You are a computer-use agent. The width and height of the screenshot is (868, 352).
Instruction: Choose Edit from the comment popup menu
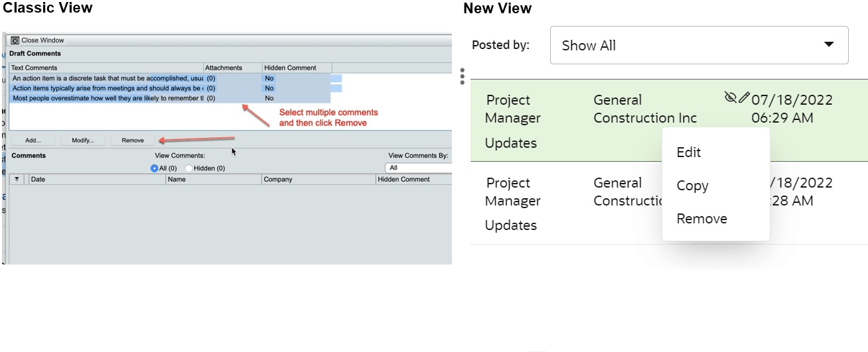coord(689,152)
